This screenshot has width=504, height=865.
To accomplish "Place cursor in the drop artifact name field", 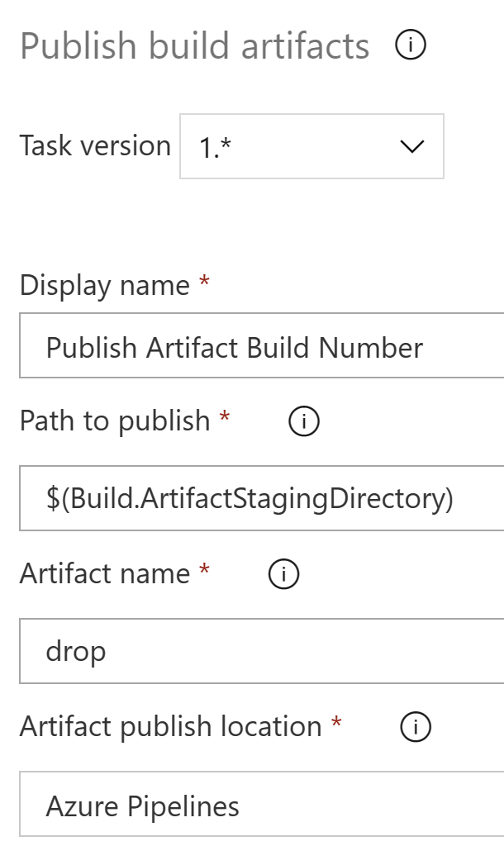I will 262,651.
